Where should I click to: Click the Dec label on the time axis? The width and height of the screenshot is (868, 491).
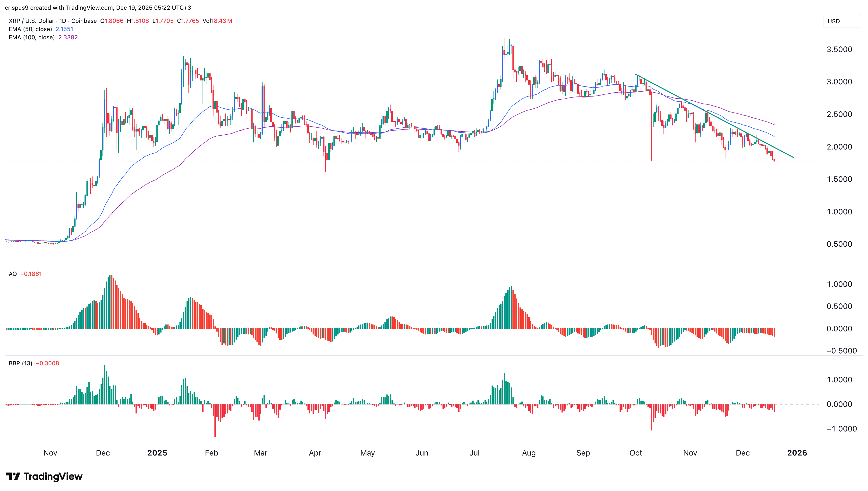pyautogui.click(x=743, y=453)
